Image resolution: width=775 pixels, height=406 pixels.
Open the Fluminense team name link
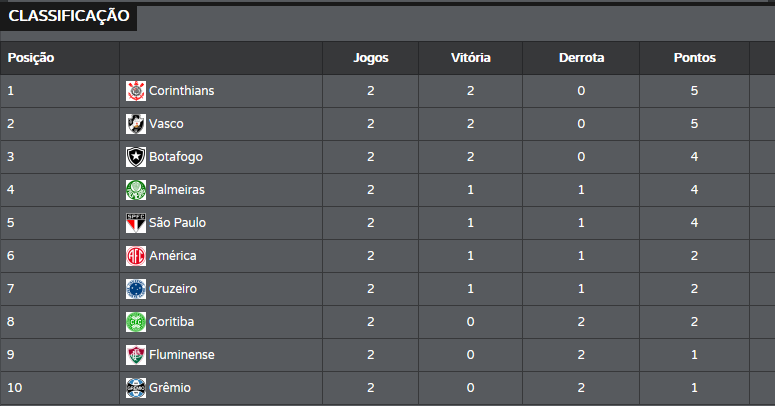(x=181, y=355)
